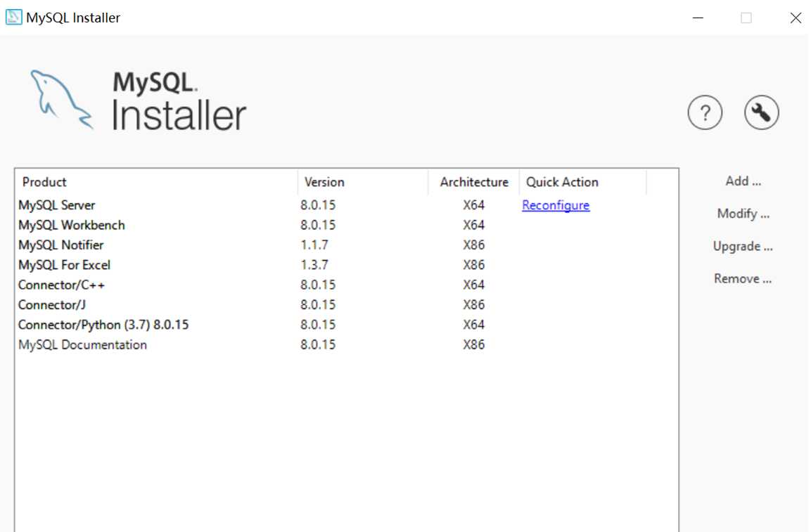
Task: Open the wrench settings icon
Action: click(x=761, y=112)
